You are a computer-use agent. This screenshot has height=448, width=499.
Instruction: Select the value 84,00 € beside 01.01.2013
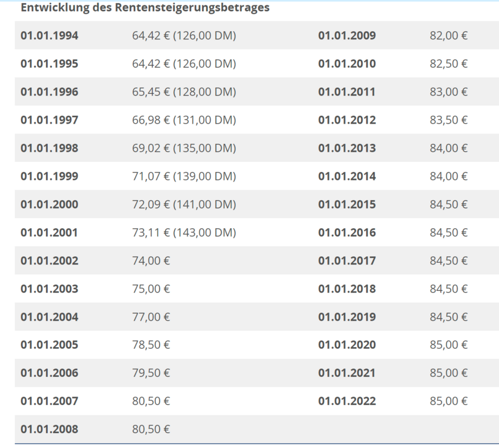[x=449, y=148]
